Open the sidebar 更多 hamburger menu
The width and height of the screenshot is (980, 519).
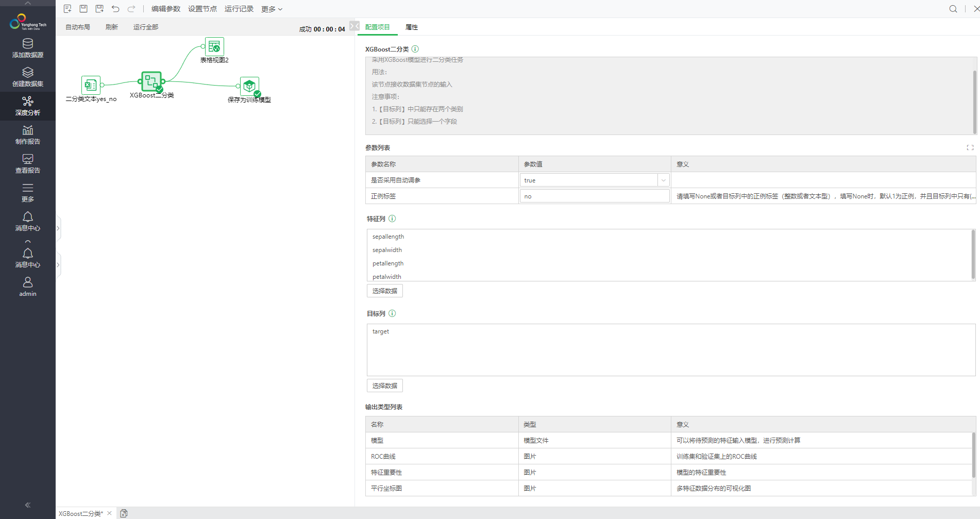point(28,193)
